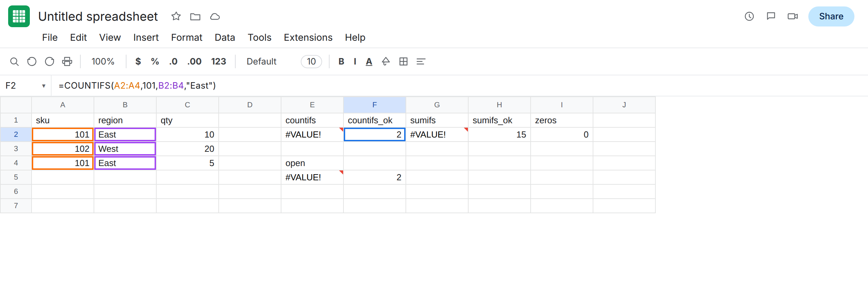Open the name box dropdown arrow
Image resolution: width=868 pixels, height=292 pixels.
[x=44, y=86]
